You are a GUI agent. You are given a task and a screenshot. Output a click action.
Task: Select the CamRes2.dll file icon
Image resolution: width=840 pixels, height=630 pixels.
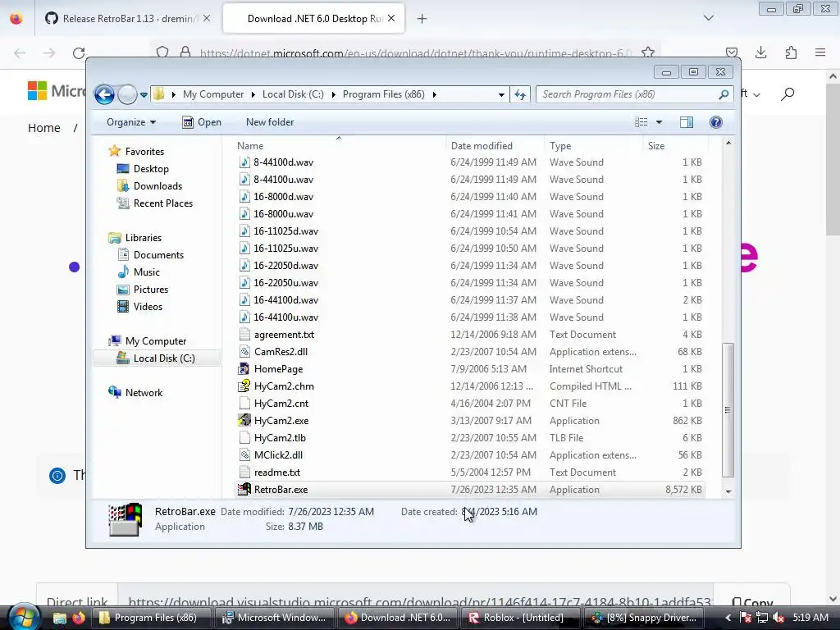tap(244, 352)
